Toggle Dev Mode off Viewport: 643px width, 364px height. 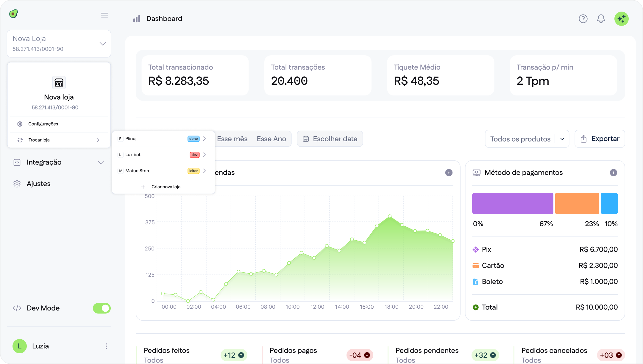coord(102,308)
